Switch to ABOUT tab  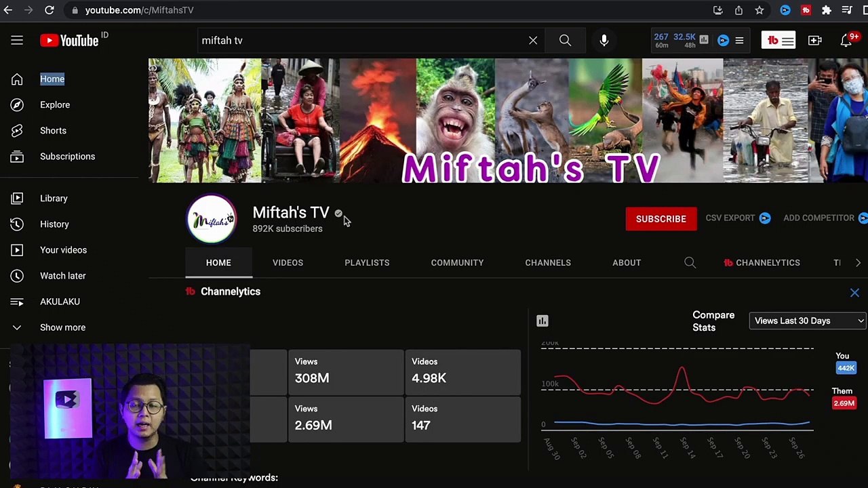coord(627,263)
